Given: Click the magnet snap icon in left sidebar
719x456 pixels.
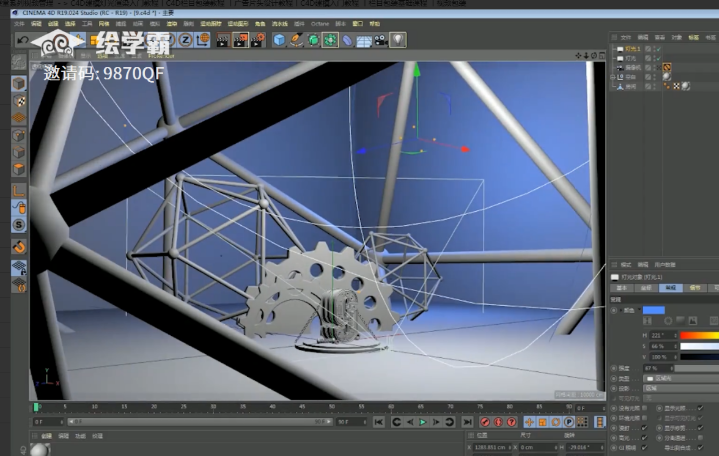Looking at the screenshot, I should (x=19, y=247).
